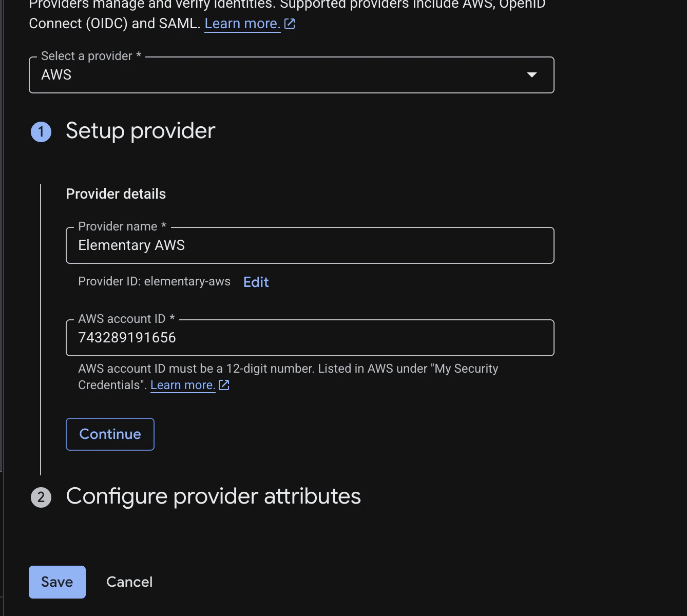Click the dropdown arrow in the provider selector

tap(532, 75)
